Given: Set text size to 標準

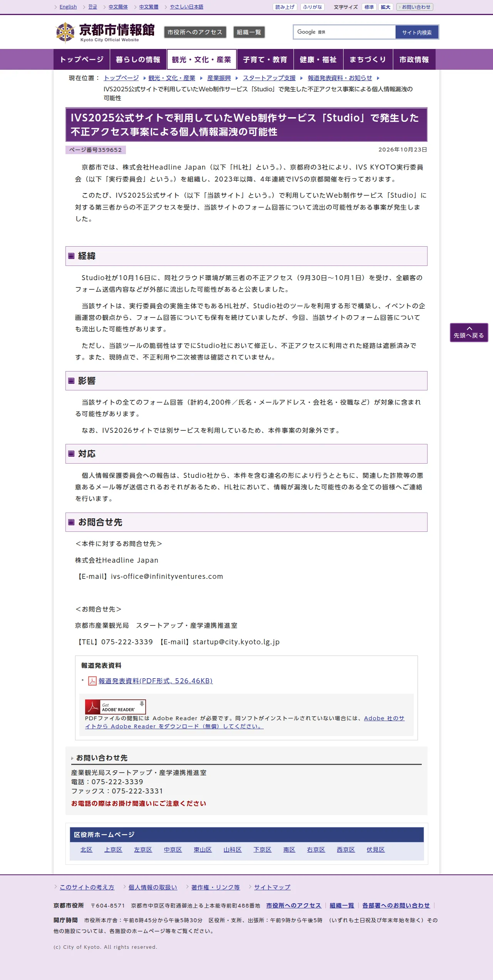Looking at the screenshot, I should (x=369, y=7).
